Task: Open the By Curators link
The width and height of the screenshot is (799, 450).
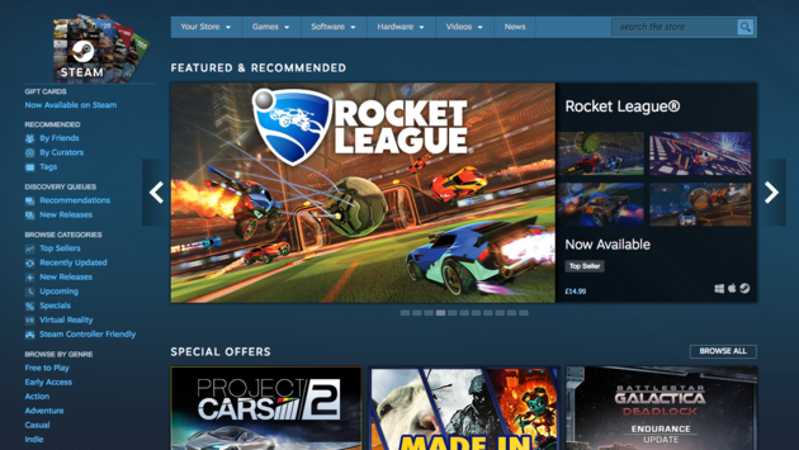Action: point(62,152)
